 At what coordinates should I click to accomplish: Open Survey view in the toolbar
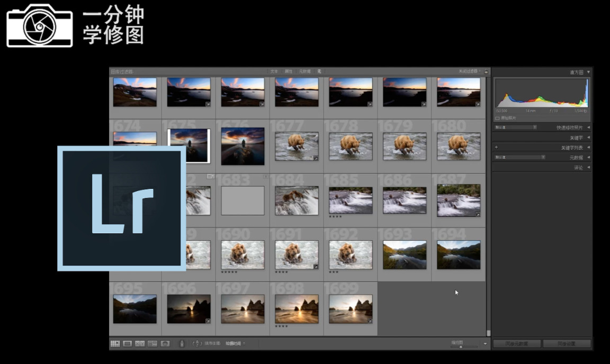[152, 344]
